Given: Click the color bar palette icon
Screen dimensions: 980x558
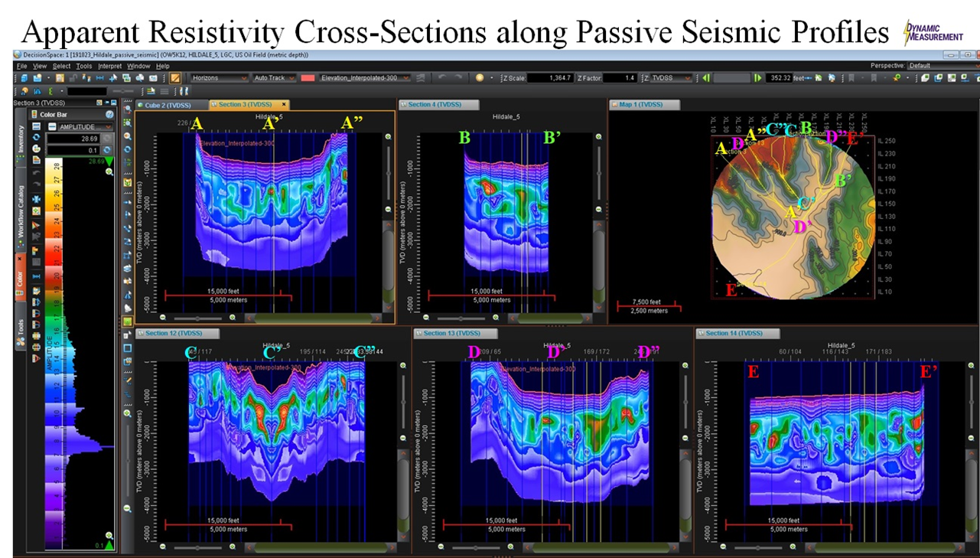Looking at the screenshot, I should (x=36, y=148).
